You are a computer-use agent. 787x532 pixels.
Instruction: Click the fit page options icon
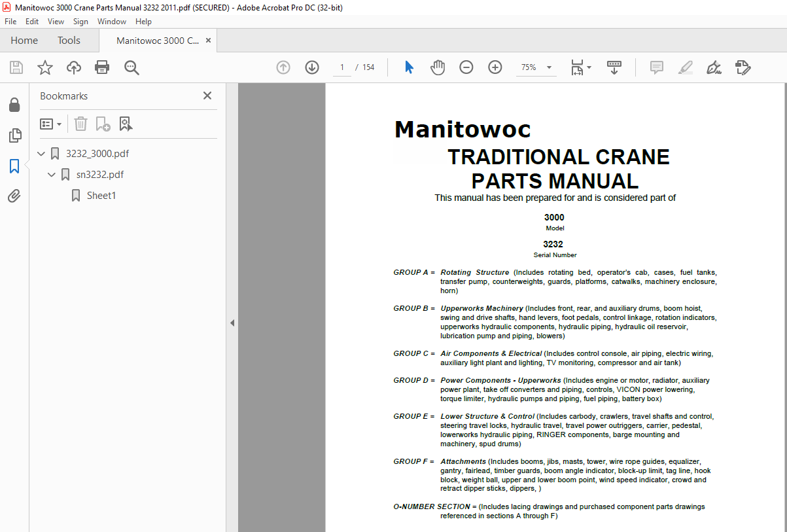pos(580,67)
